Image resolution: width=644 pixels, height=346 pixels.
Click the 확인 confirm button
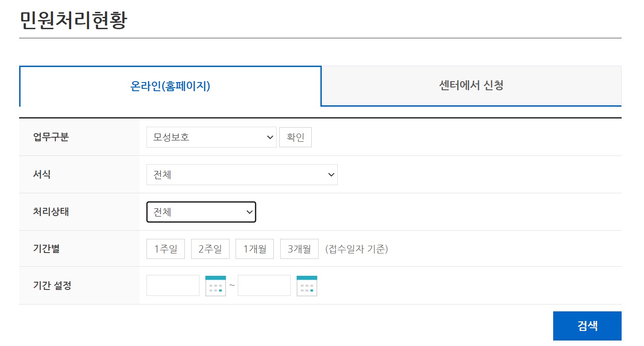coord(295,137)
